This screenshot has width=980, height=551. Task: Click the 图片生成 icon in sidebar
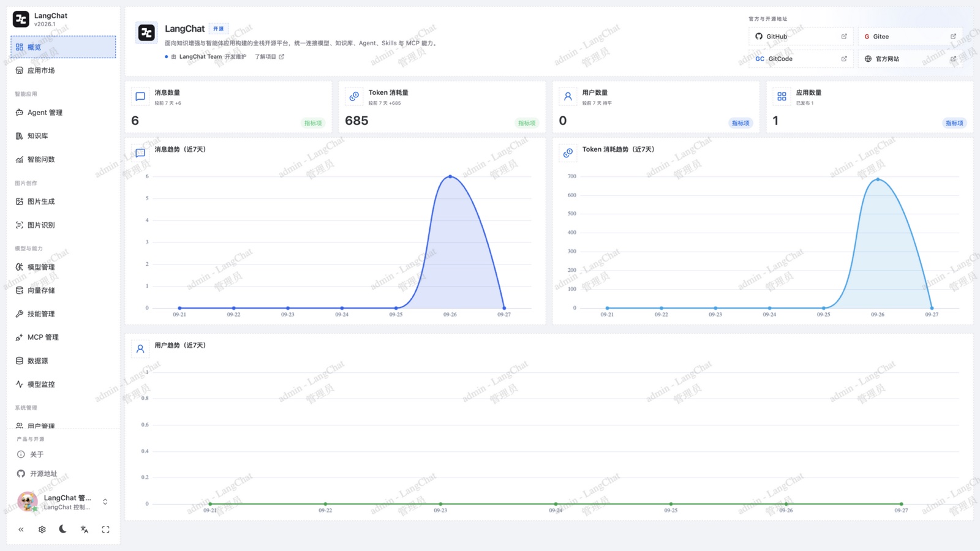(20, 201)
